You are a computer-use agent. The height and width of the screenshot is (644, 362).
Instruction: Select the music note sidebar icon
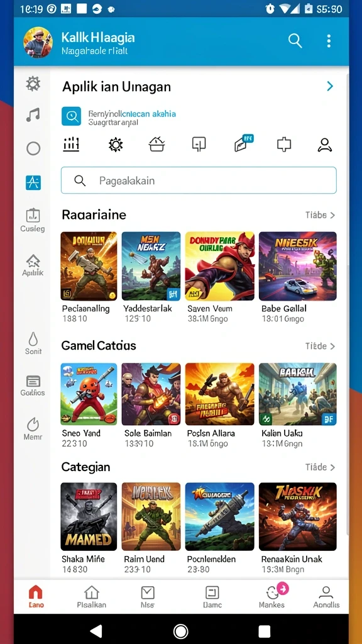coord(33,115)
